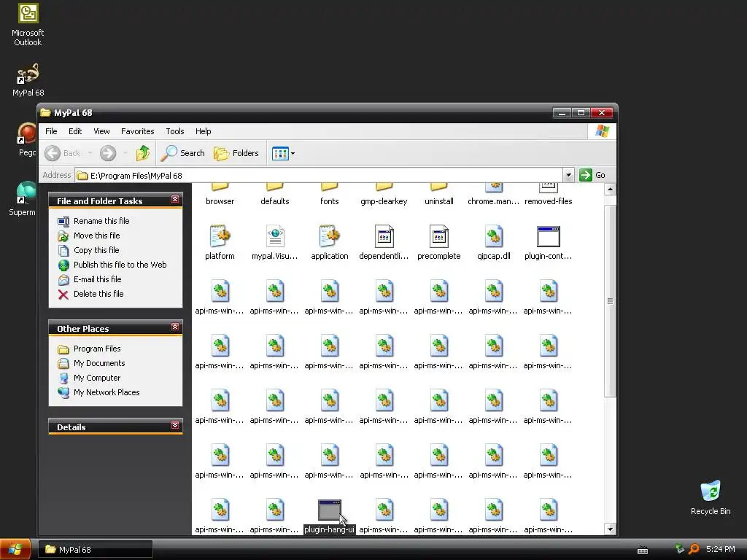Screen dimensions: 747x560
Task: Open the fonts folder
Action: 329,195
